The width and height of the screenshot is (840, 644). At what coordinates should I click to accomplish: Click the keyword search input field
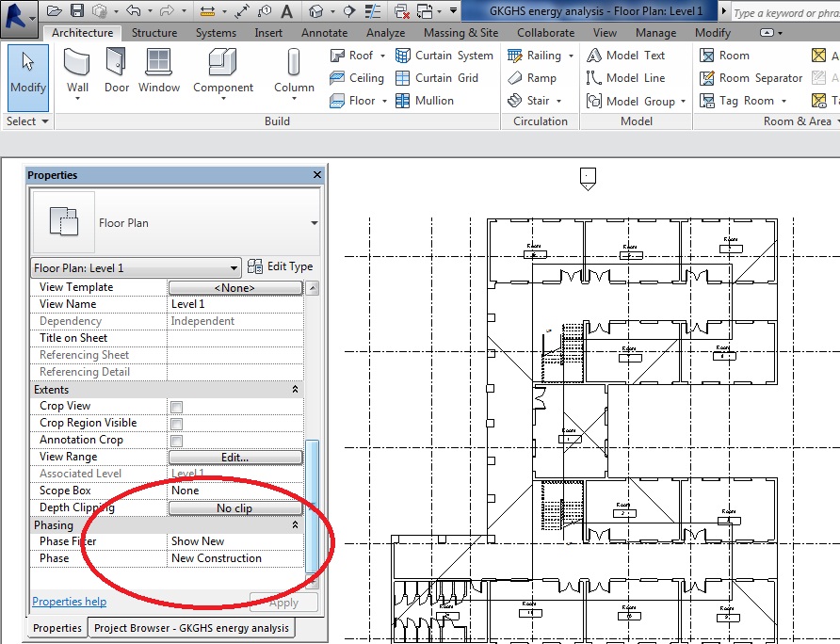(784, 12)
